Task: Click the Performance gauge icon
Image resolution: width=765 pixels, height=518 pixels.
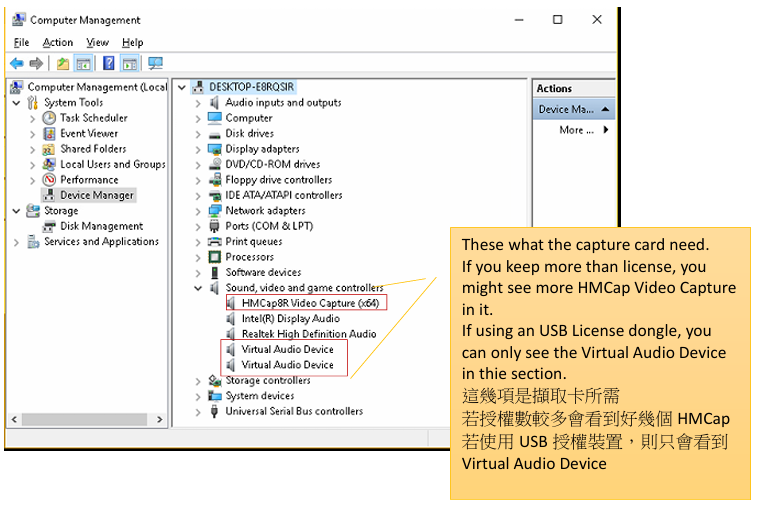Action: click(49, 180)
